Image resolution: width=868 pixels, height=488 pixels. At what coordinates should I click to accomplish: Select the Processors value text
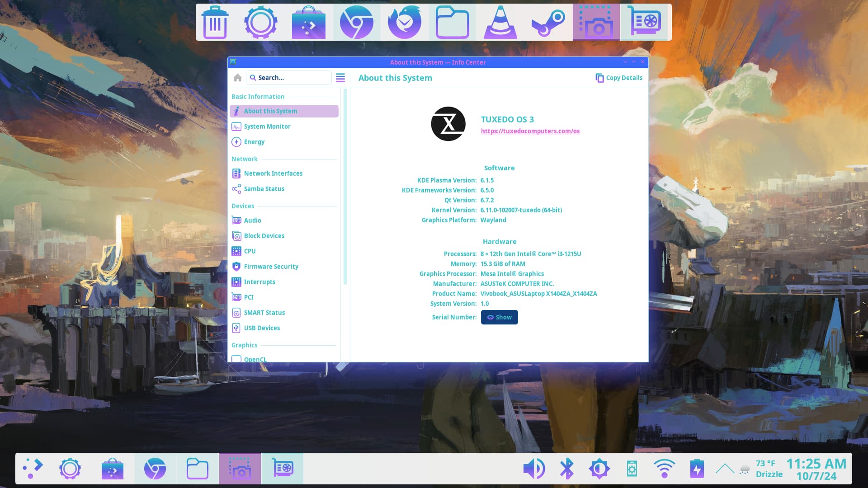(x=530, y=254)
